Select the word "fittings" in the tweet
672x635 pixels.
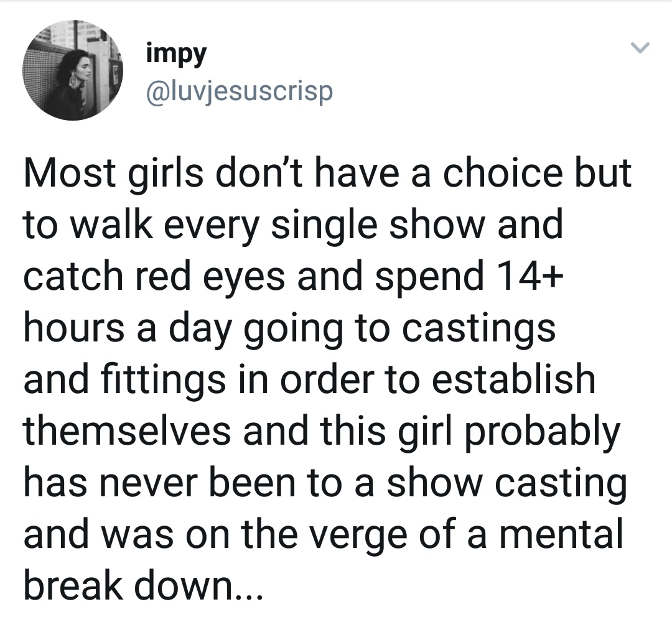click(163, 381)
